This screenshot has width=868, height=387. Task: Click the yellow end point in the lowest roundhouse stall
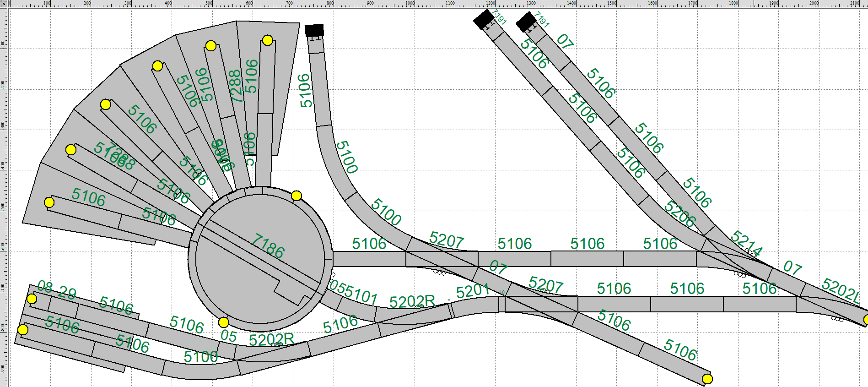pyautogui.click(x=49, y=202)
